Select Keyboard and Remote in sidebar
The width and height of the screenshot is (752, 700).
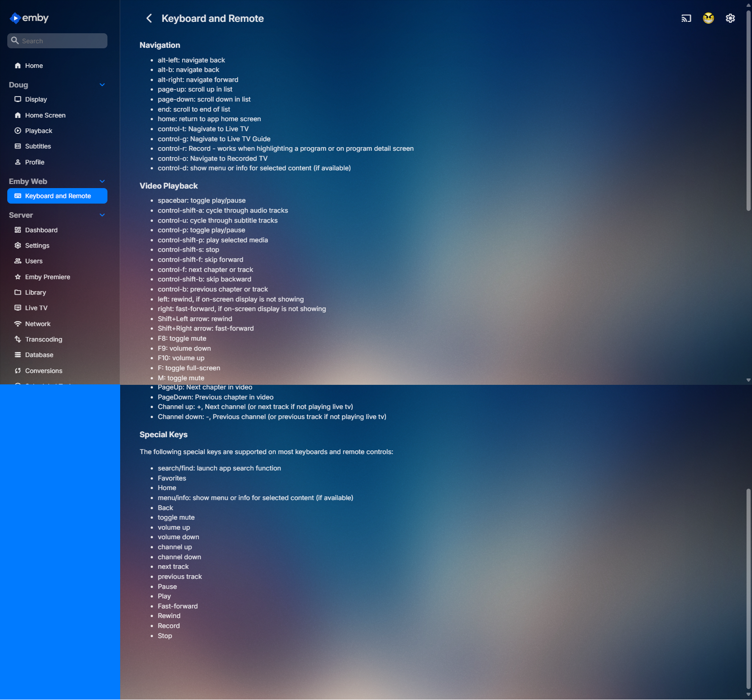pyautogui.click(x=57, y=196)
